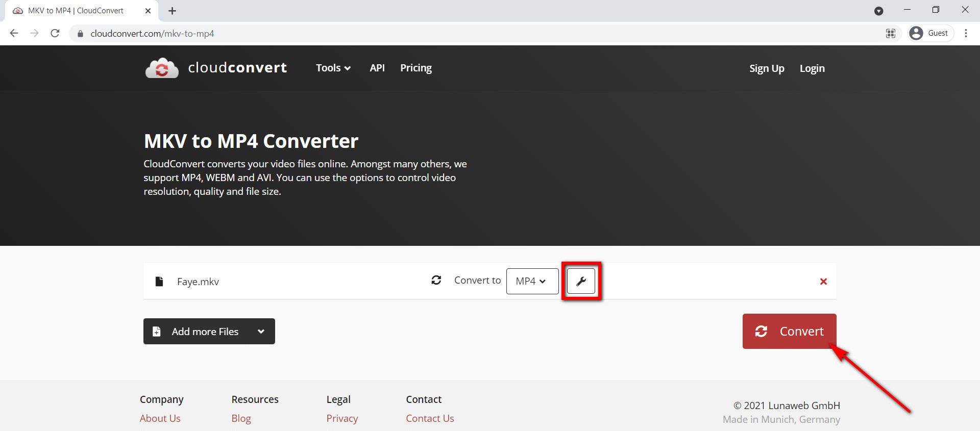Screen dimensions: 980x431
Task: Click Login
Action: (812, 68)
